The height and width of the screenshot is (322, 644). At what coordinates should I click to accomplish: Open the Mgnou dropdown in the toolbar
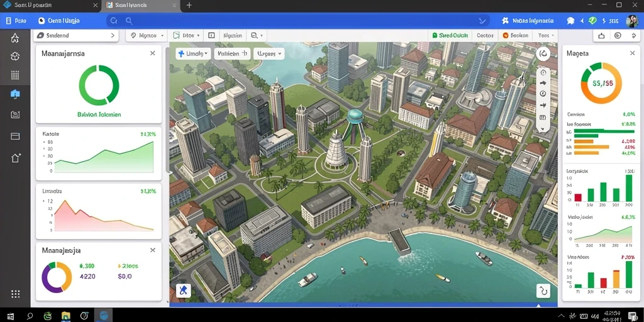[x=147, y=36]
